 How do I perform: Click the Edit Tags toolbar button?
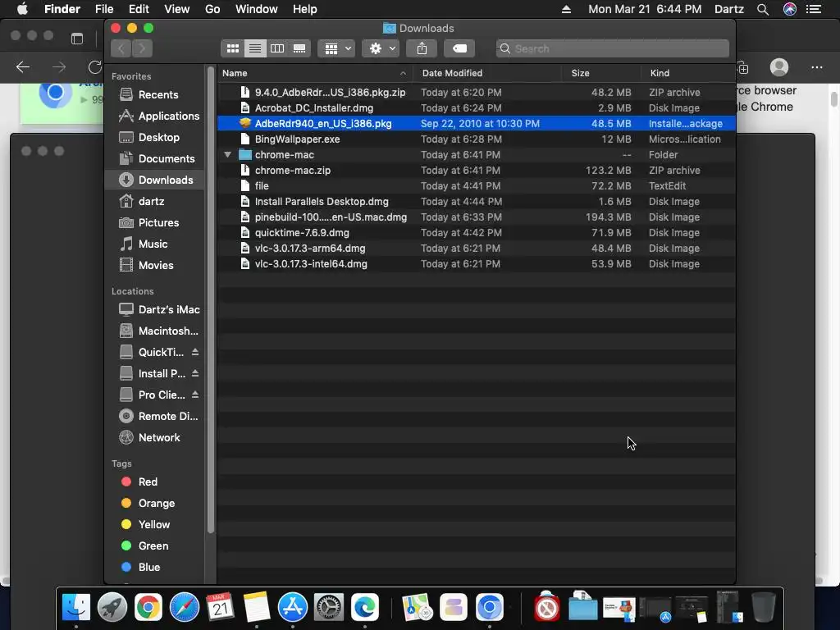click(x=459, y=48)
